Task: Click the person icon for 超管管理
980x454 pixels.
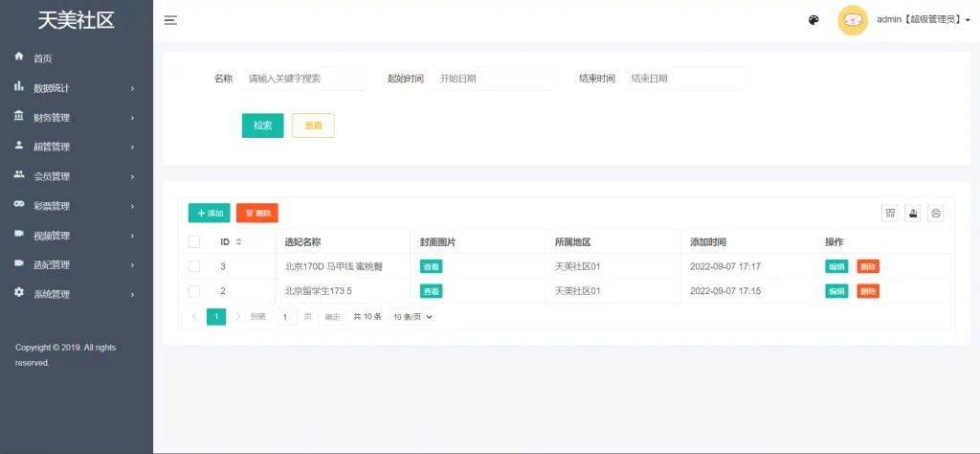Action: coord(19,145)
